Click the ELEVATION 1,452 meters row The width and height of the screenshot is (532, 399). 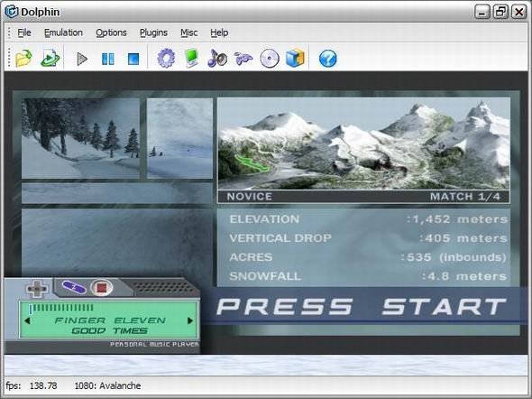[x=369, y=219]
